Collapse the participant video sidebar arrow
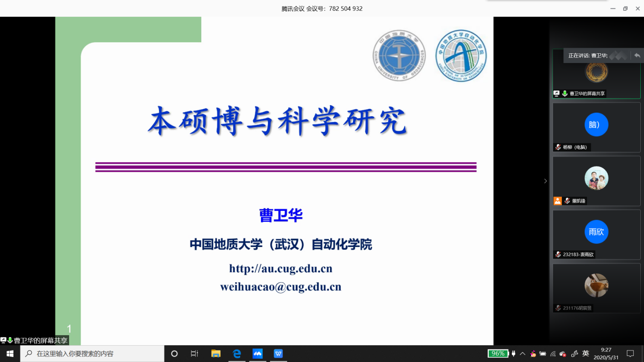The height and width of the screenshot is (362, 644). 545,181
